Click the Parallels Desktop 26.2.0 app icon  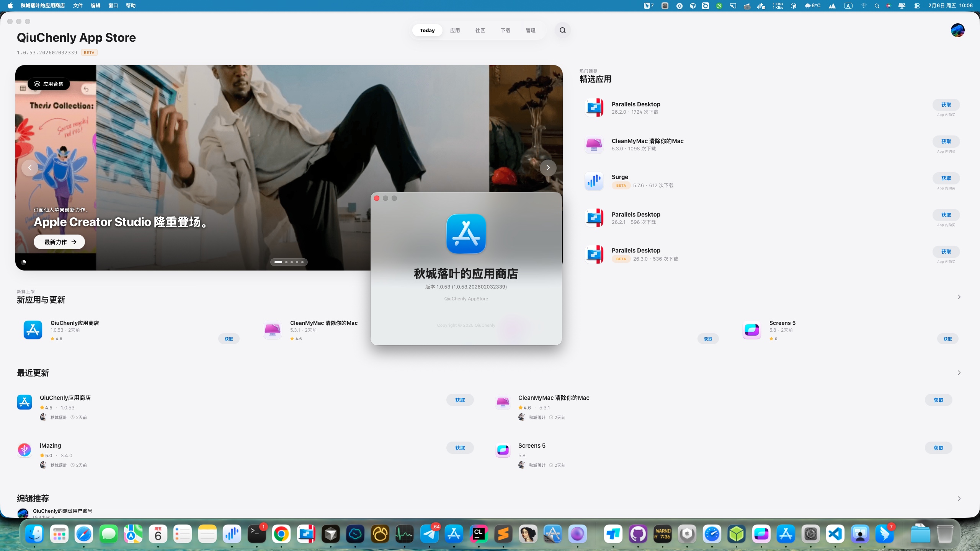[x=594, y=108]
